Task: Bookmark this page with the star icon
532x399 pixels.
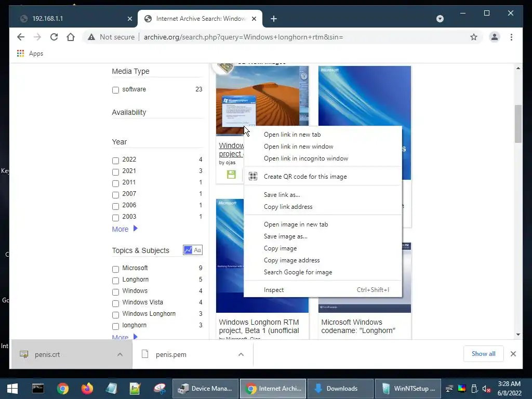Action: [474, 37]
